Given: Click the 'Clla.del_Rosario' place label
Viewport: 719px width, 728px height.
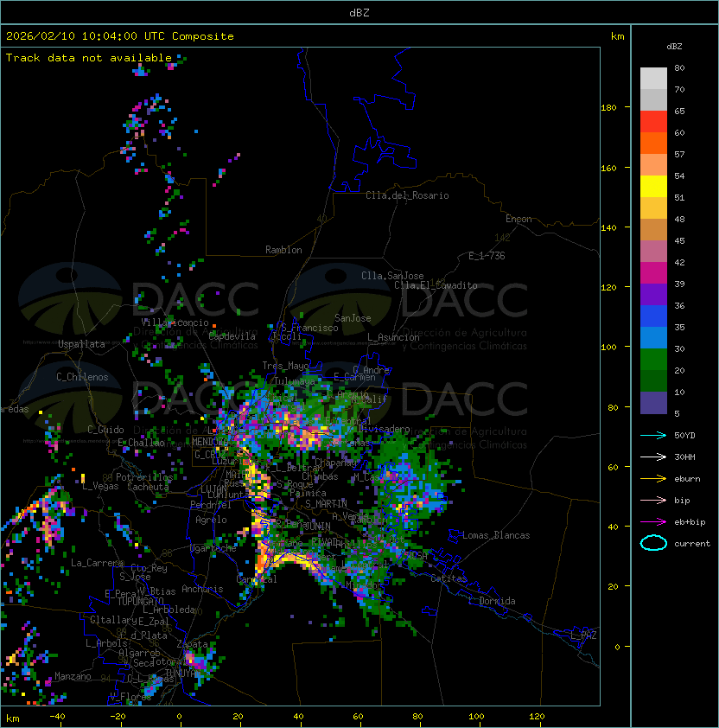Looking at the screenshot, I should point(407,195).
